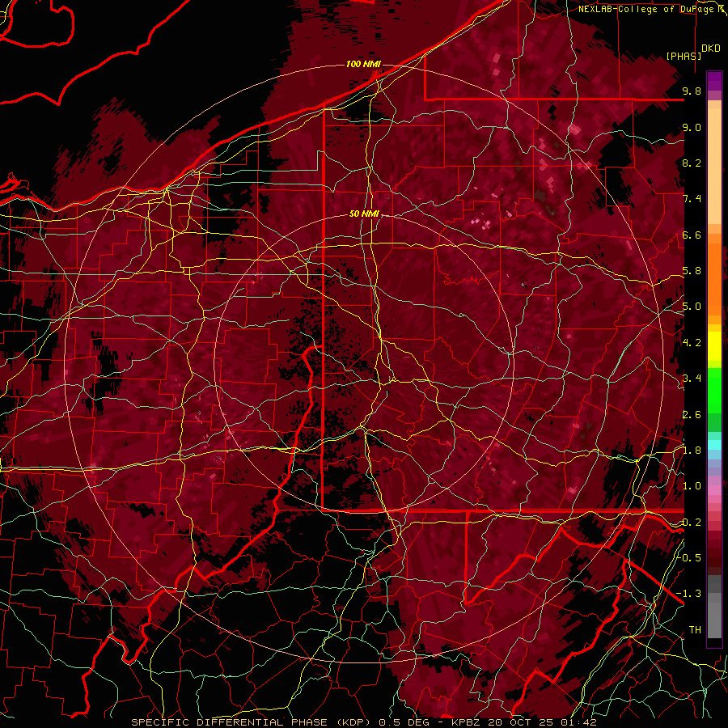The height and width of the screenshot is (728, 728).
Task: Click the -1.3 value on the color scale
Action: pyautogui.click(x=689, y=594)
